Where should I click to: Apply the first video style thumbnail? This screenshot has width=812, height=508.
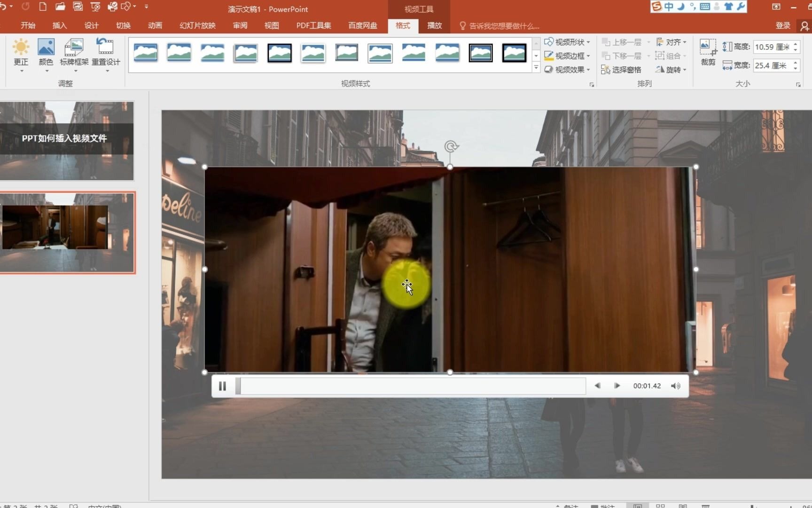pos(146,53)
